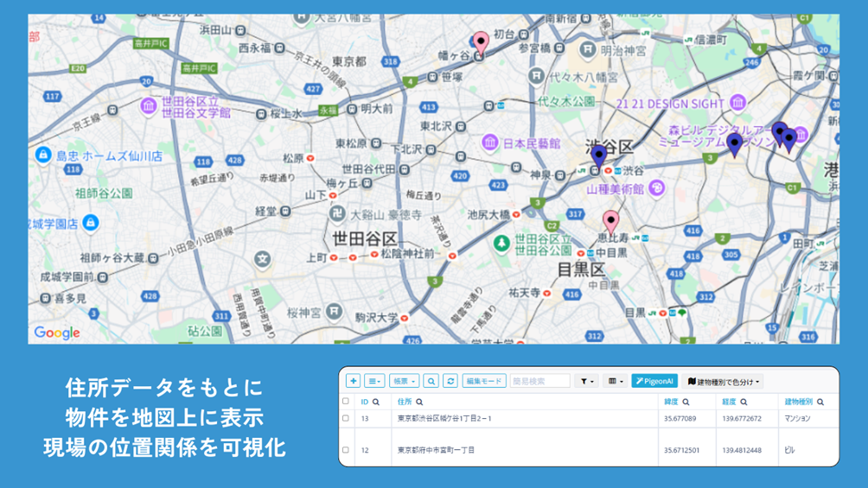Screen dimensions: 868x488
Task: Click the 日本民藝館 museum marker
Action: [490, 143]
